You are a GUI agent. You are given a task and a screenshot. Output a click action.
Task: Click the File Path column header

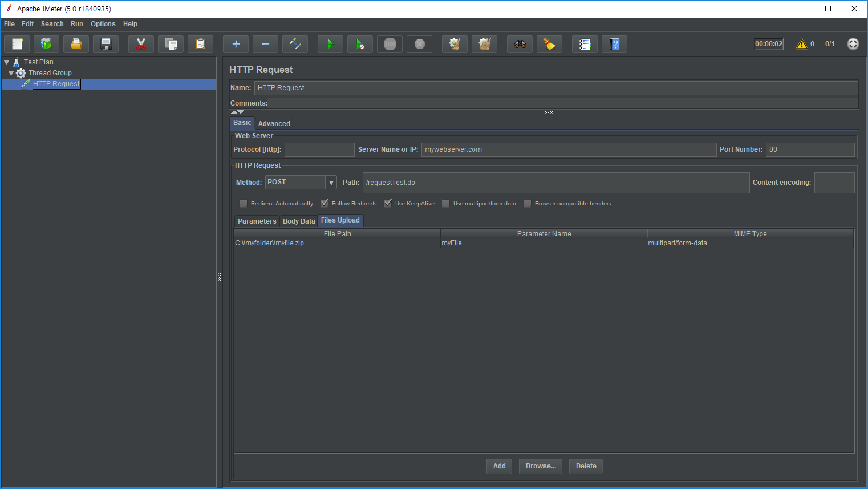[x=337, y=234]
